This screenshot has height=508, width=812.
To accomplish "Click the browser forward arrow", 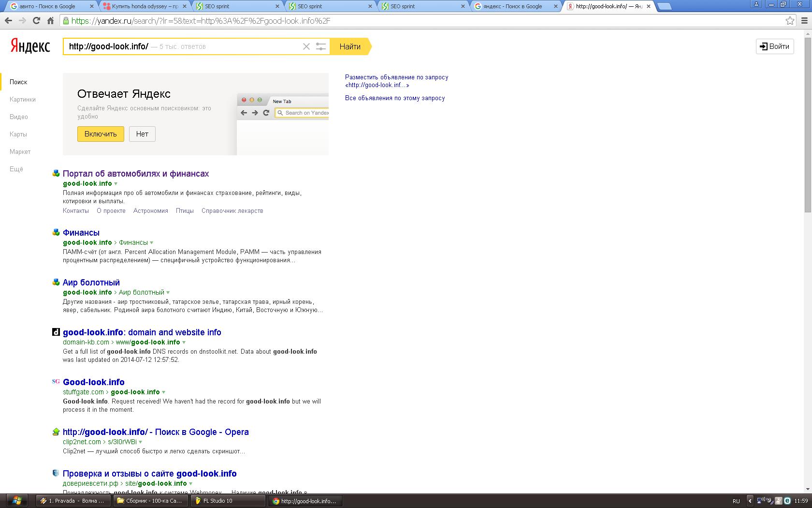I will [22, 21].
